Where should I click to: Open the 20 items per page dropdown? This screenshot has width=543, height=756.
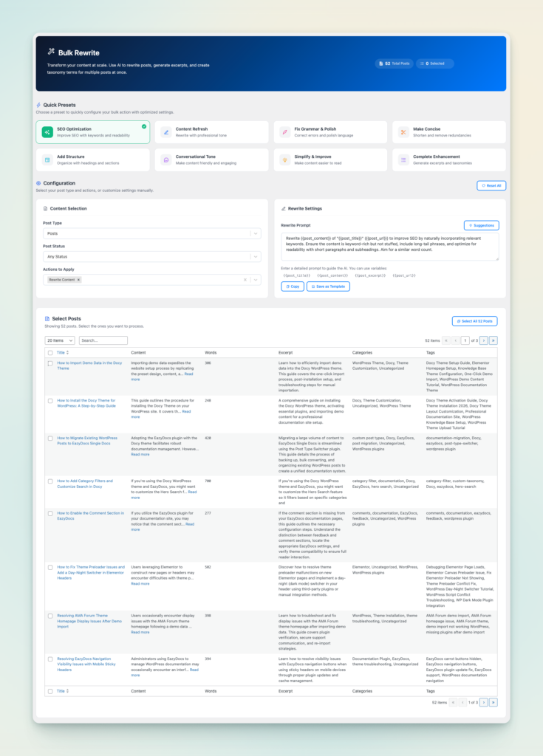coord(60,340)
